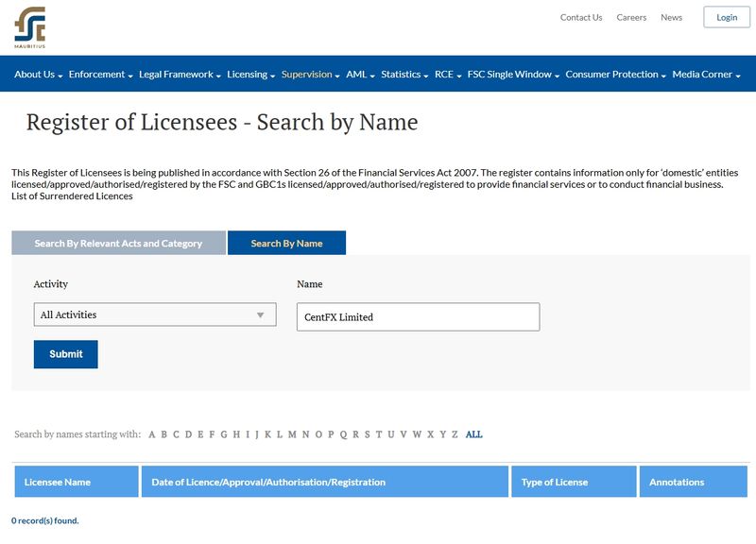The image size is (756, 544).
Task: Click the Login button
Action: [727, 17]
